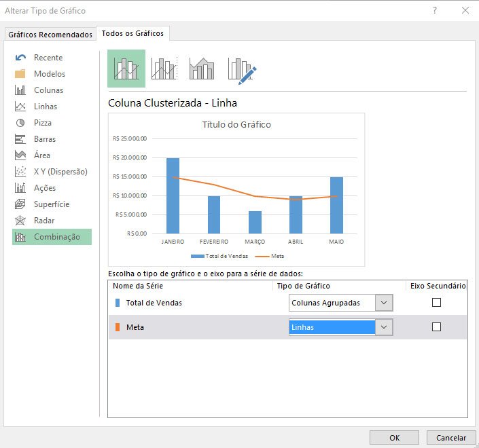Select the Ações chart category
Image resolution: width=479 pixels, height=448 pixels.
click(44, 188)
